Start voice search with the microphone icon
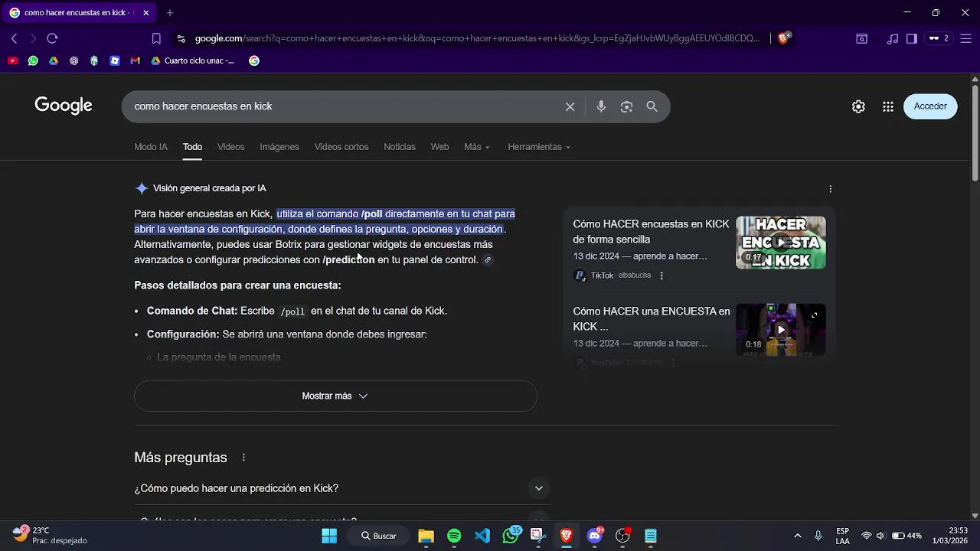980x551 pixels. point(601,106)
